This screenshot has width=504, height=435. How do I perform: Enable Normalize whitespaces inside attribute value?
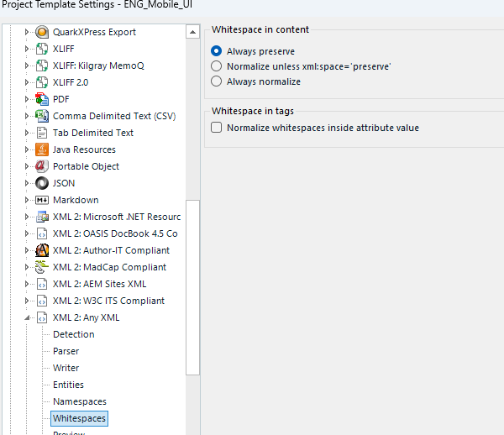pyautogui.click(x=217, y=128)
